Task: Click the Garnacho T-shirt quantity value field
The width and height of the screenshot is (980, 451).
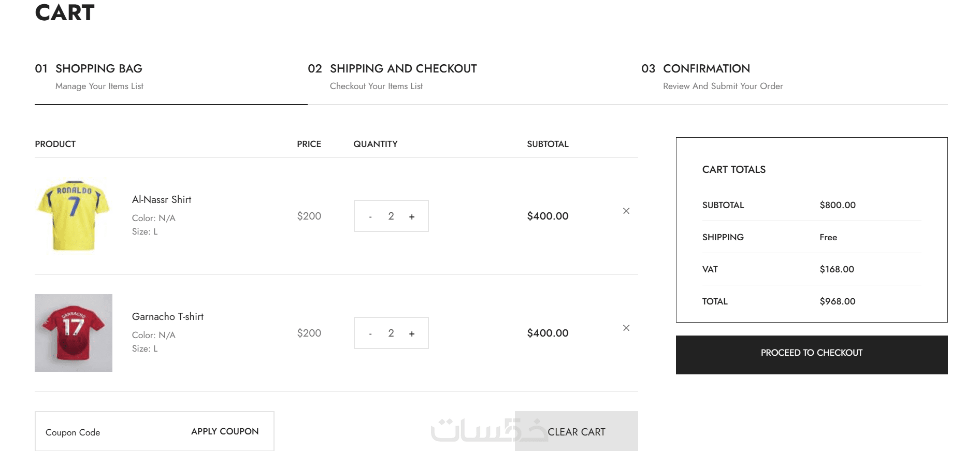Action: pos(391,333)
